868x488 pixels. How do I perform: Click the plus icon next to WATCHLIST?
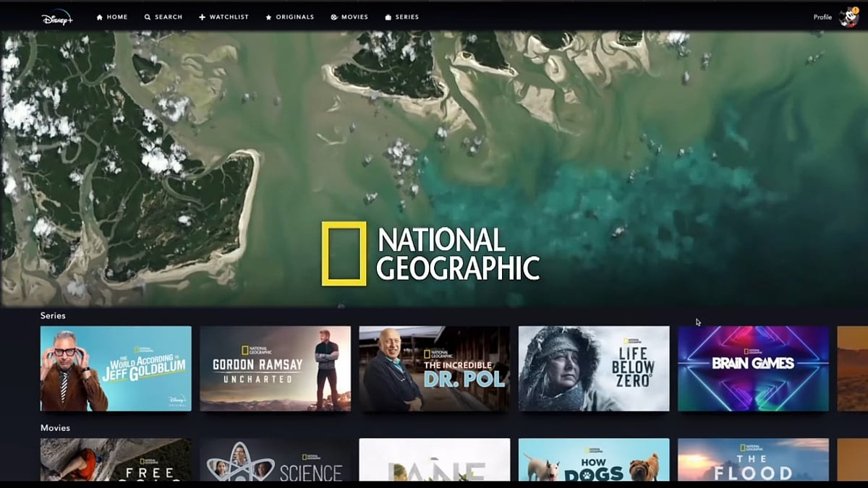[200, 16]
